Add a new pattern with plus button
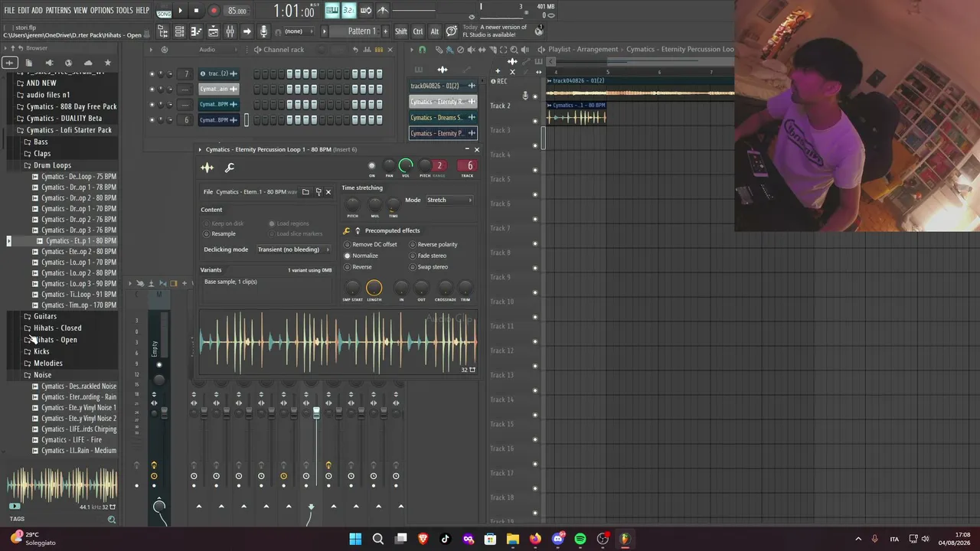980x551 pixels. pos(385,31)
